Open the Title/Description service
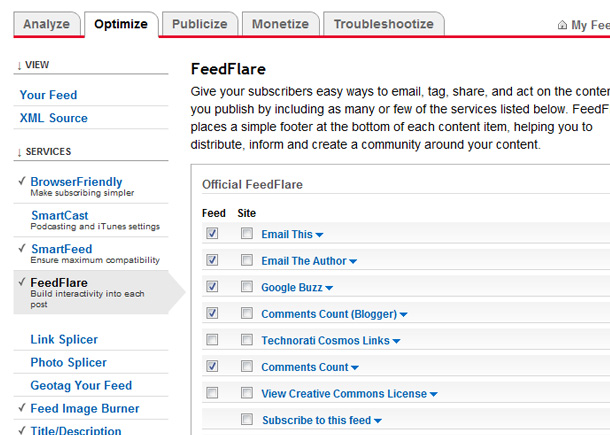610x435 pixels. 76,430
